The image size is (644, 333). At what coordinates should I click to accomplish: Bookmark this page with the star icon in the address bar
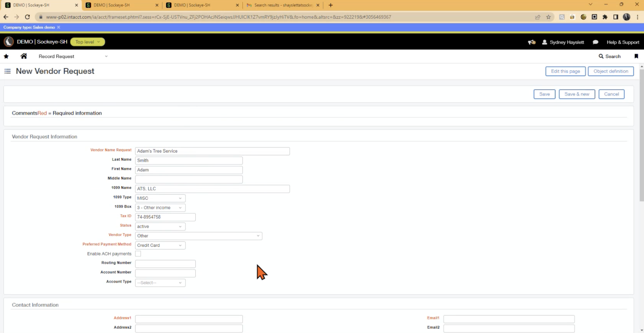tap(549, 17)
